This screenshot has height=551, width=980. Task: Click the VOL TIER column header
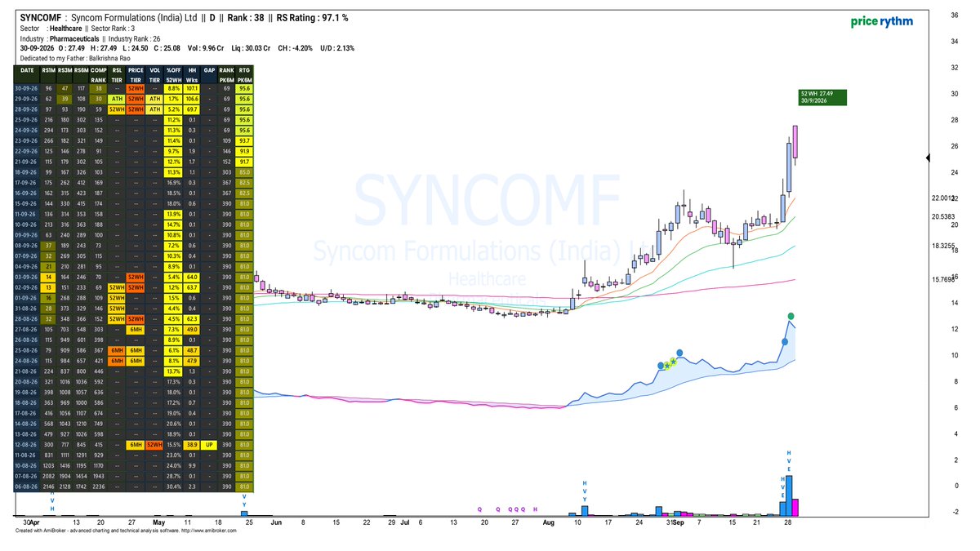154,76
